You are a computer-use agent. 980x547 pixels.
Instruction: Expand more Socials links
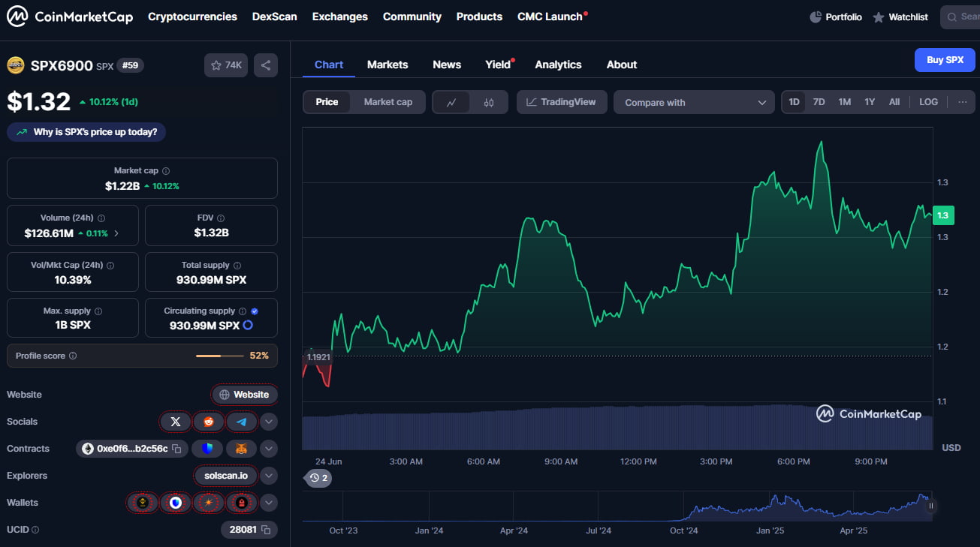click(x=269, y=422)
